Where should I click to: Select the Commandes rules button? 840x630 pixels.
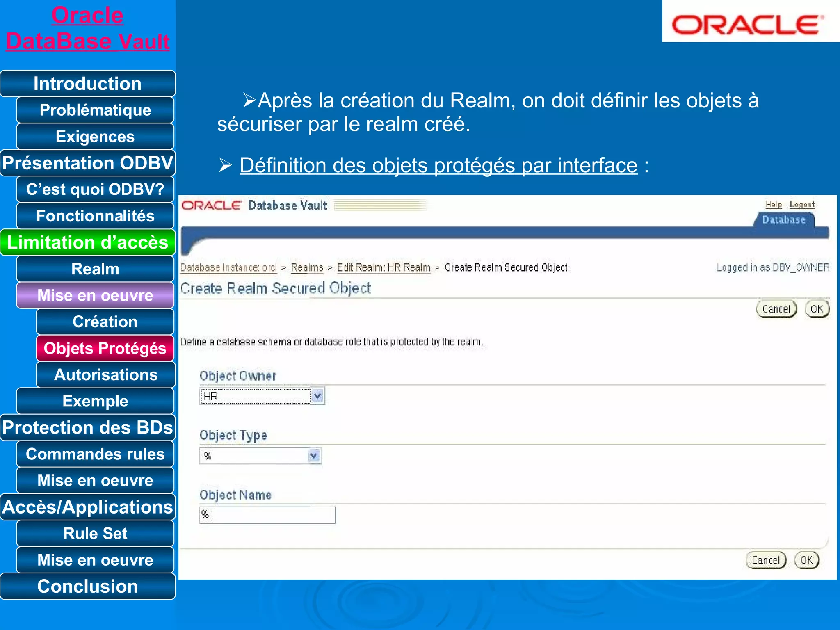(x=95, y=454)
